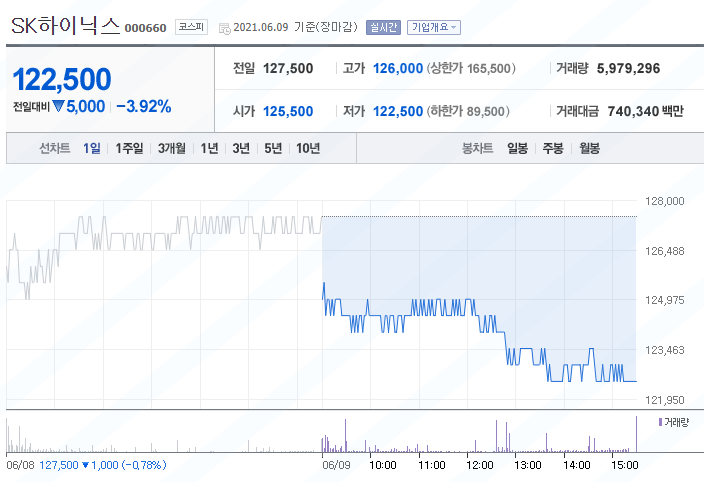The image size is (704, 482).
Task: Click the 126,488 y-axis label
Action: (664, 251)
